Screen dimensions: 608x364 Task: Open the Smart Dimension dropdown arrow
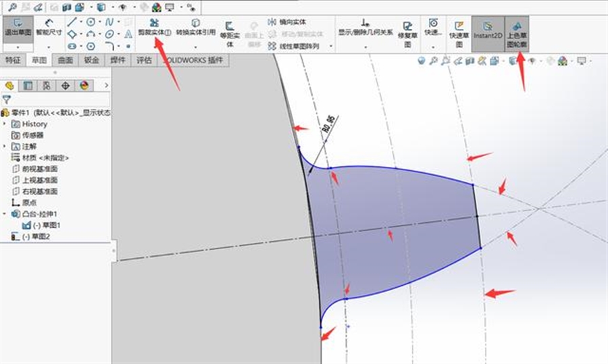coord(49,47)
